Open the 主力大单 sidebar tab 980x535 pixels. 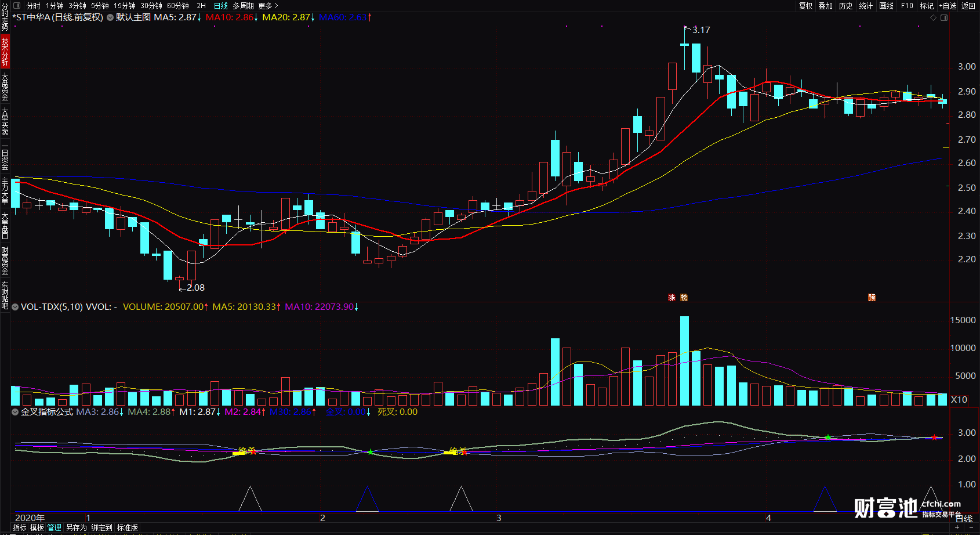point(5,191)
